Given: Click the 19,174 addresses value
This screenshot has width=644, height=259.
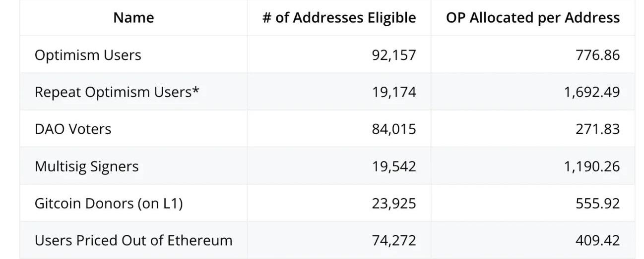Looking at the screenshot, I should 394,92.
